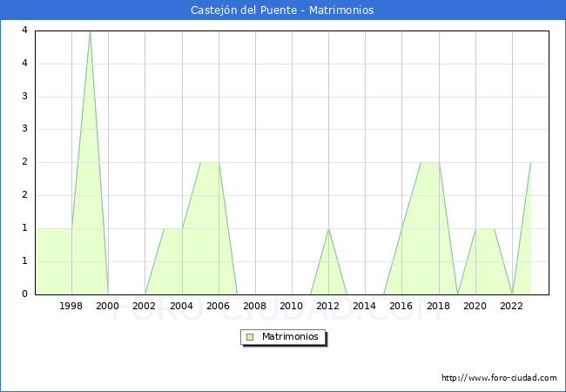Select the 1998 x-axis label

point(71,306)
